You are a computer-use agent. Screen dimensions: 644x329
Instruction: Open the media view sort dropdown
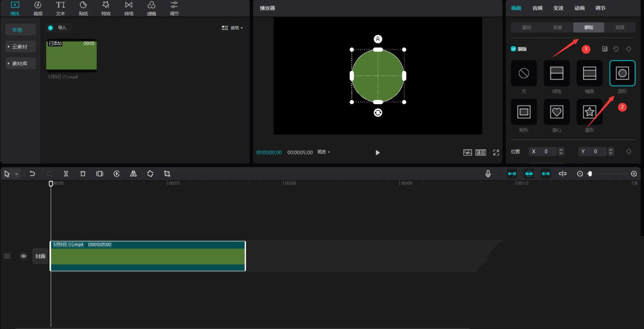tap(232, 28)
